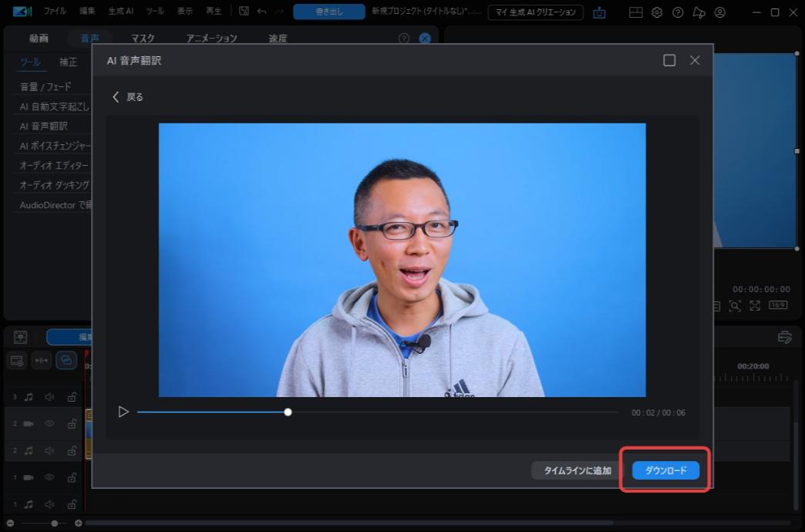Screen dimensions: 805x532
Task: Click the playback progress slider in the dialog
Action: pos(288,412)
